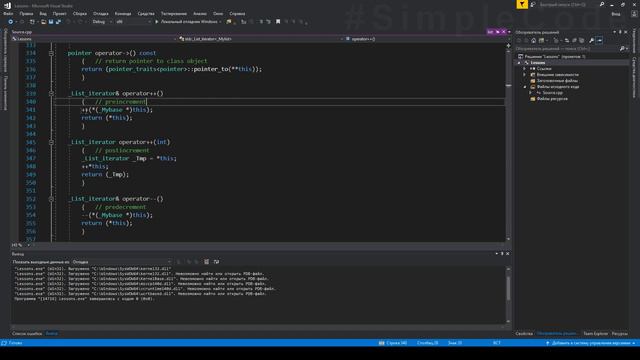The height and width of the screenshot is (360, 640).
Task: Open the Debug configuration dropdown
Action: [x=102, y=22]
